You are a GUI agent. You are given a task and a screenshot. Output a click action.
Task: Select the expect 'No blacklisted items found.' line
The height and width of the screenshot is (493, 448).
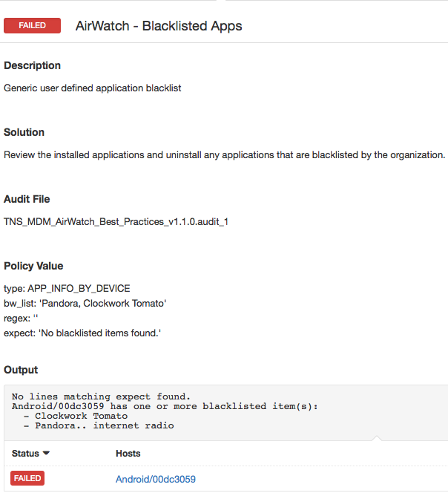click(x=82, y=333)
